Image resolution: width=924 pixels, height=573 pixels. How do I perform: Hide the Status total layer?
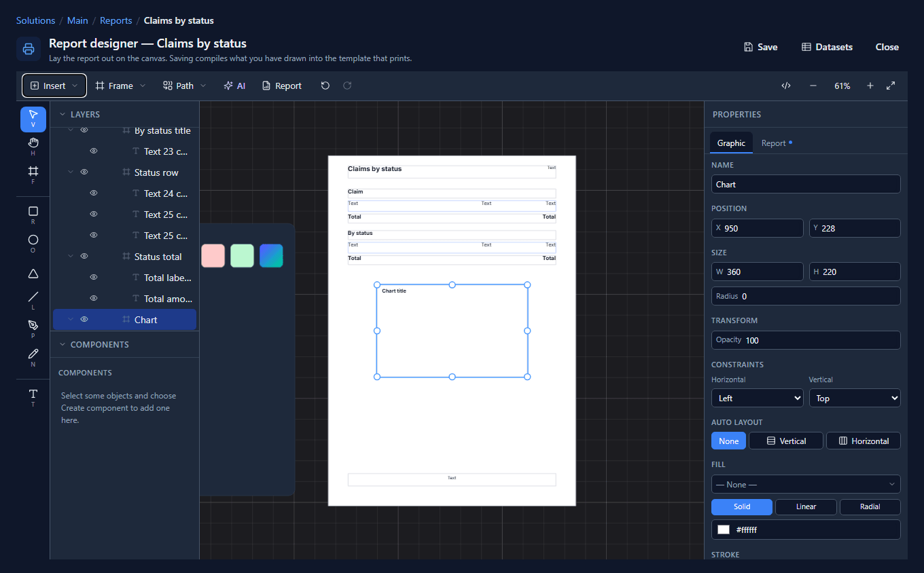(84, 257)
